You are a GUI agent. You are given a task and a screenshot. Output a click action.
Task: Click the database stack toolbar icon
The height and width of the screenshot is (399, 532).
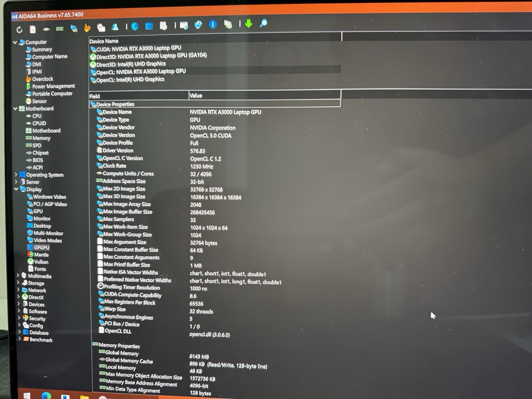coord(149,26)
